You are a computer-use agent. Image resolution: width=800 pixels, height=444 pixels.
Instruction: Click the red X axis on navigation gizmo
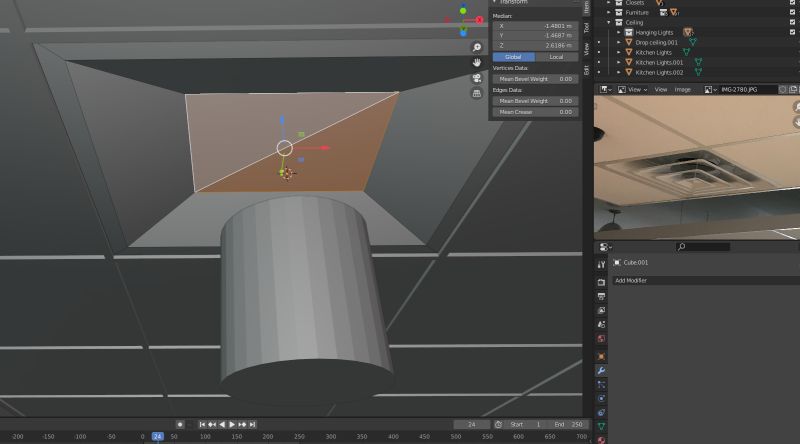pos(480,20)
